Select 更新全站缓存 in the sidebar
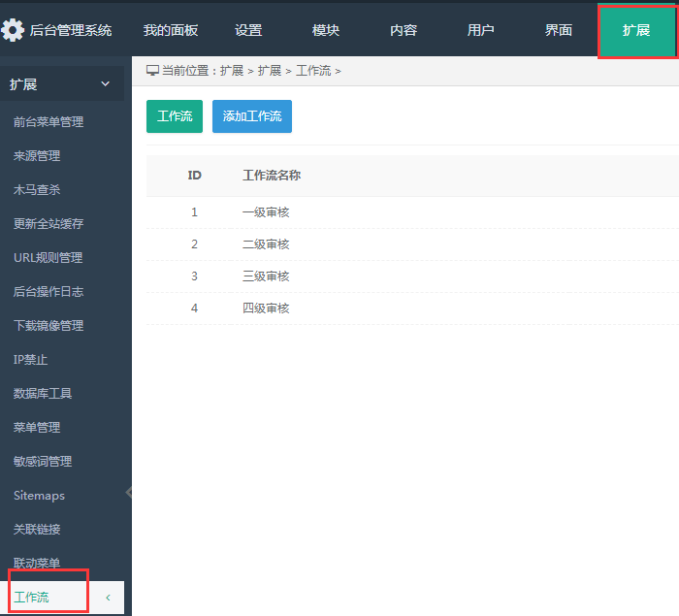The width and height of the screenshot is (679, 616). point(48,223)
